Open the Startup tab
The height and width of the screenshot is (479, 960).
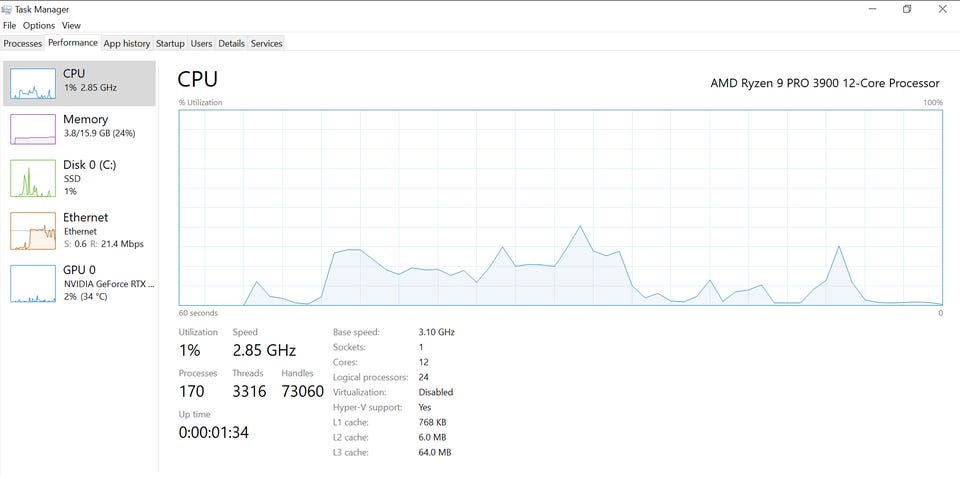pos(170,43)
